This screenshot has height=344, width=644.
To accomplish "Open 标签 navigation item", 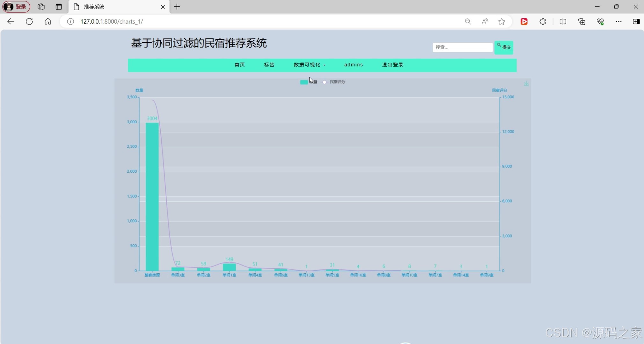I will point(269,65).
